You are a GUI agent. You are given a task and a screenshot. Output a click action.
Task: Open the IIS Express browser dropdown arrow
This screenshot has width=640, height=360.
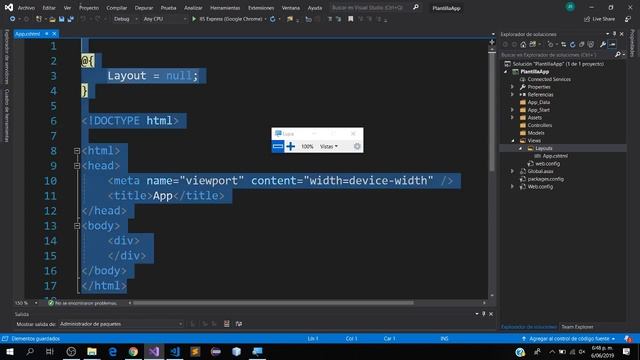click(x=266, y=19)
